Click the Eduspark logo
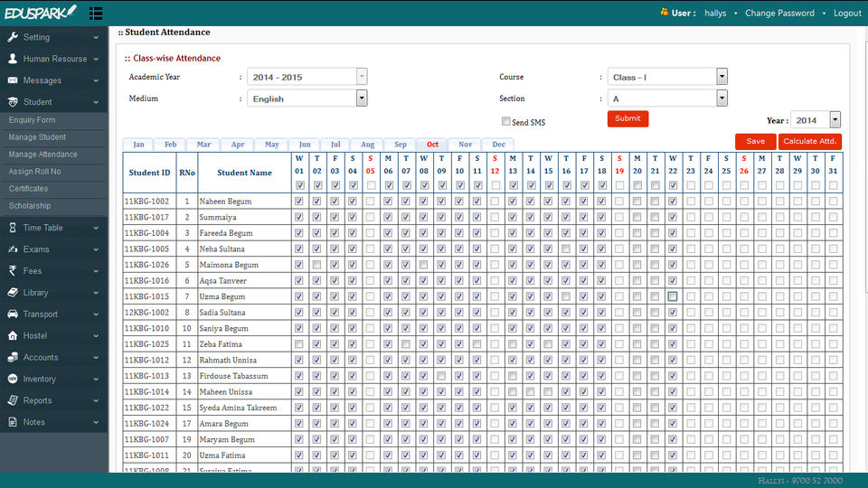 [40, 12]
